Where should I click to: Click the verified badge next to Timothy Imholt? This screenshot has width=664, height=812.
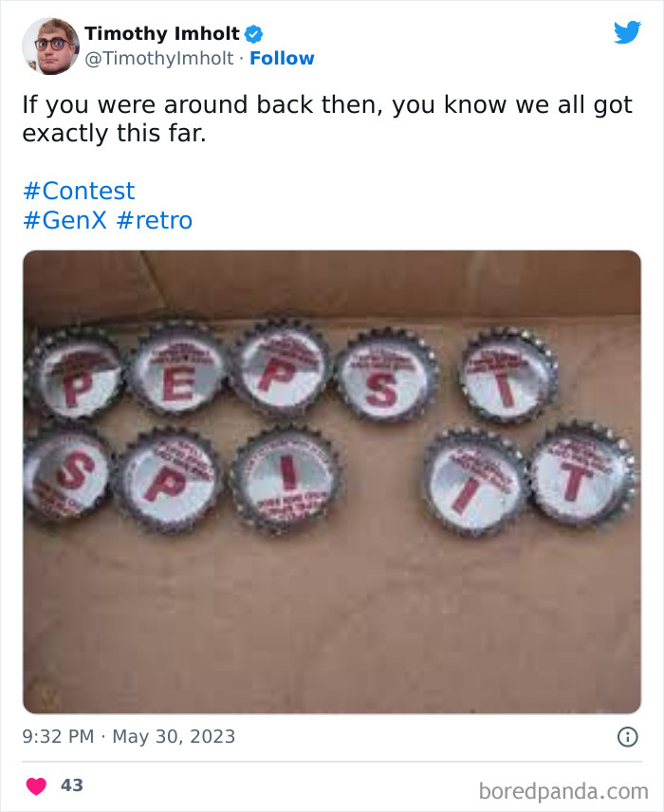click(251, 33)
